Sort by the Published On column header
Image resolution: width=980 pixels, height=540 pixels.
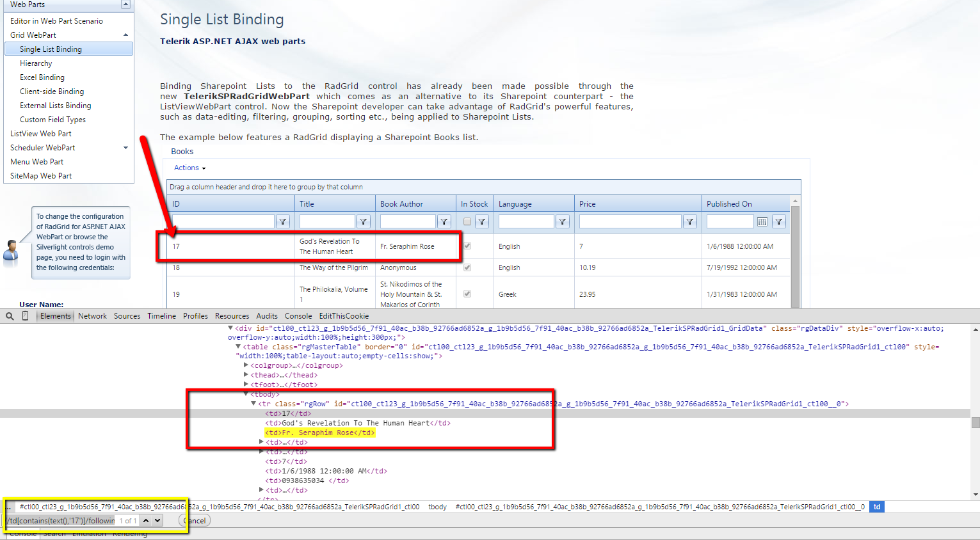(729, 204)
